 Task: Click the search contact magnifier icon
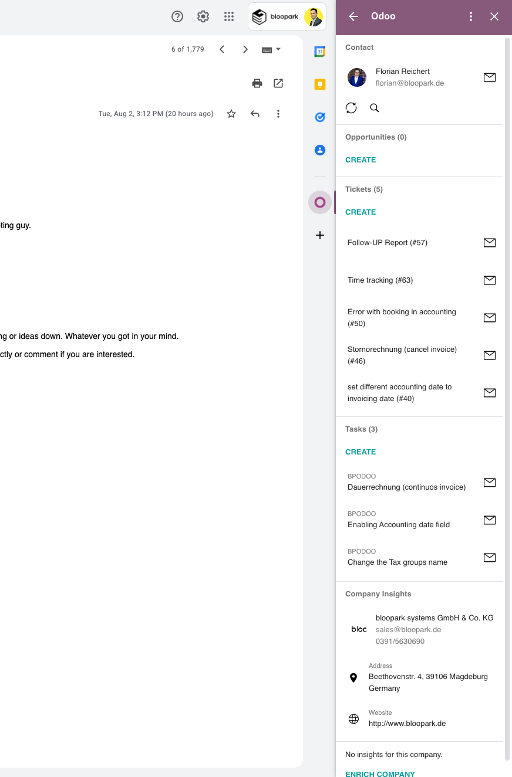(374, 108)
